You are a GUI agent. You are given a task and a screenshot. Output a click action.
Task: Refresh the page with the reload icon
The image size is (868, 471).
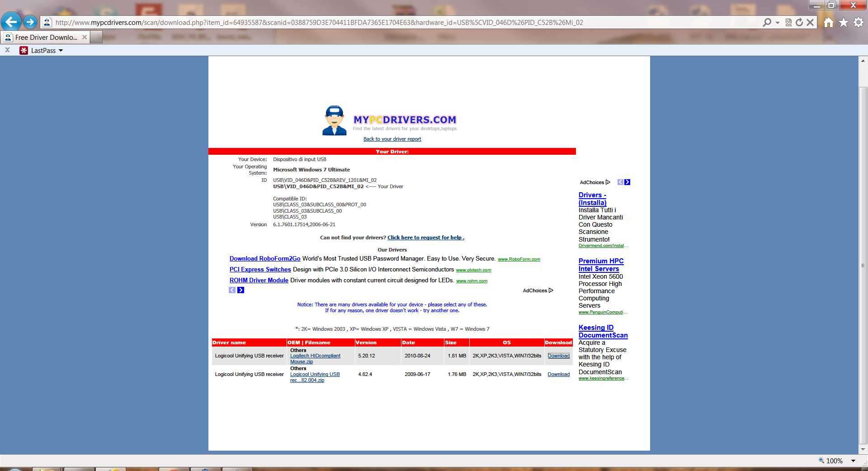799,22
